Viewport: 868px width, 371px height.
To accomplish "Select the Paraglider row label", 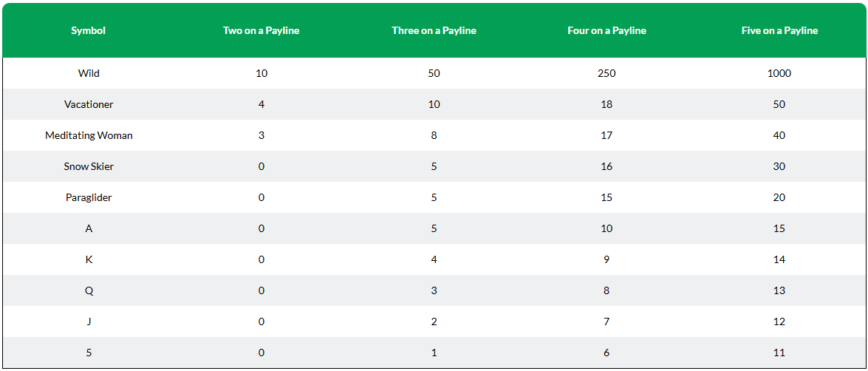I will click(89, 197).
